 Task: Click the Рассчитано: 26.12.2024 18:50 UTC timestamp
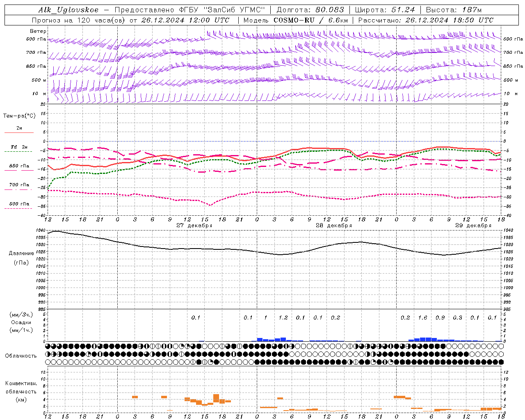tap(426, 20)
